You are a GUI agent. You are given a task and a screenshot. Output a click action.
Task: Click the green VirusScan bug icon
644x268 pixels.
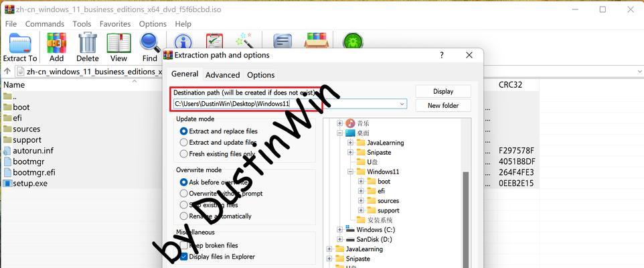coord(353,42)
